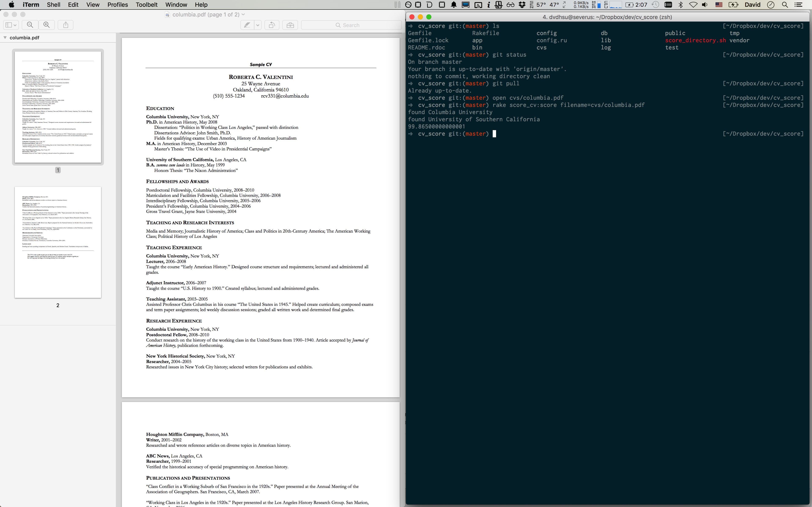Click the Bluetooth status icon
The width and height of the screenshot is (812, 507).
pos(681,5)
